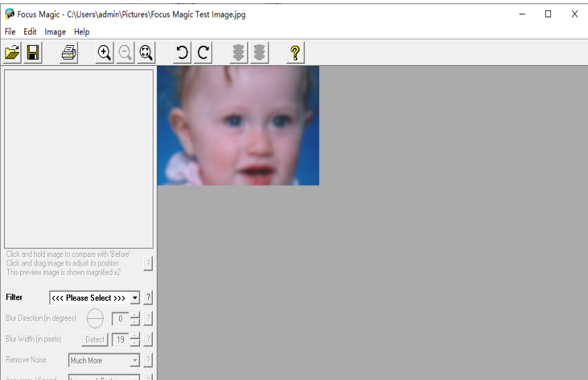Increase Blur Direction with up spinner

(135, 315)
